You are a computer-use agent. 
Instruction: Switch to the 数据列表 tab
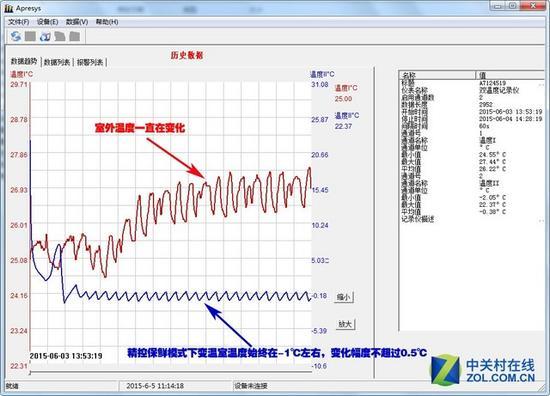pos(57,62)
